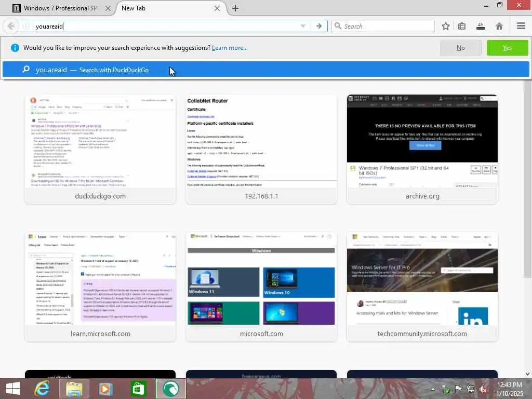Click the info icon on suggestions prompt
Image resolution: width=532 pixels, height=399 pixels.
coord(15,48)
